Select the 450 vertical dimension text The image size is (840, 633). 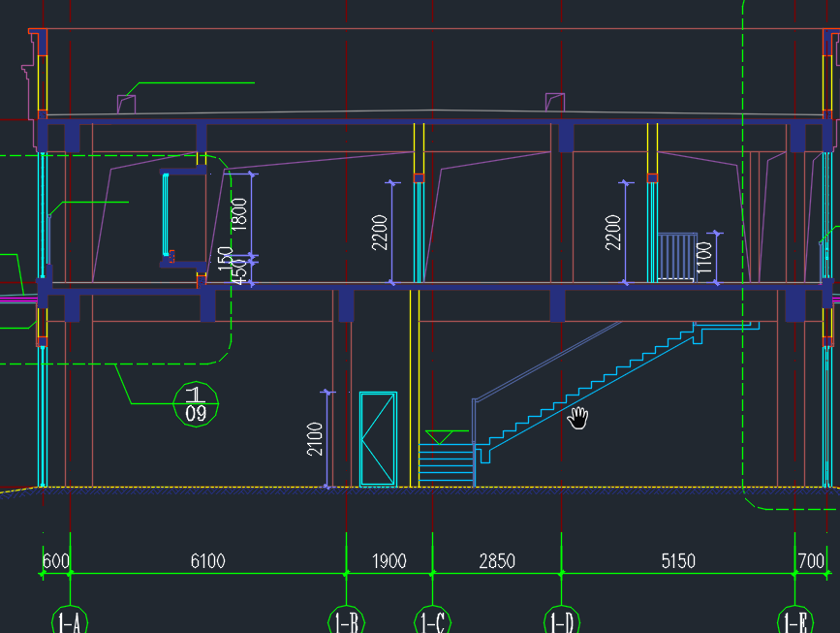(241, 271)
